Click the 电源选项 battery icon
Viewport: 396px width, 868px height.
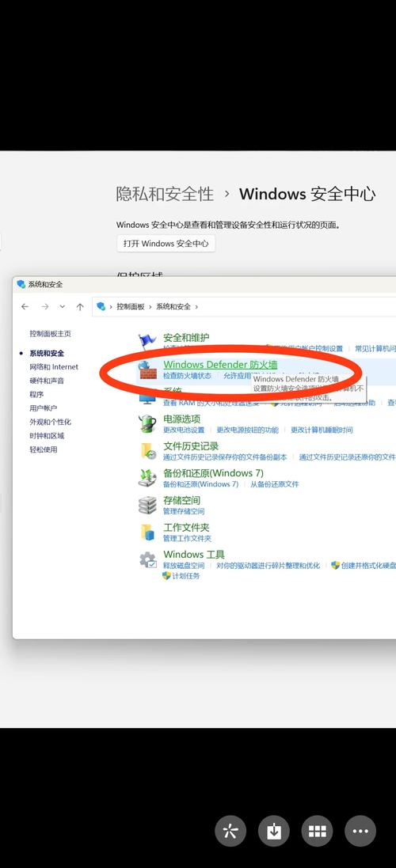(147, 423)
